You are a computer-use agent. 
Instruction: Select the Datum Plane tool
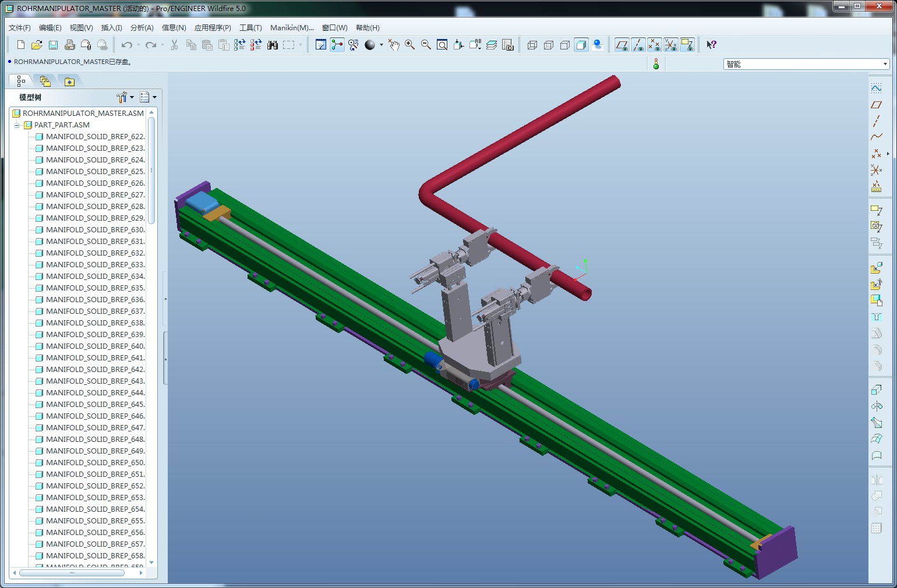[877, 105]
